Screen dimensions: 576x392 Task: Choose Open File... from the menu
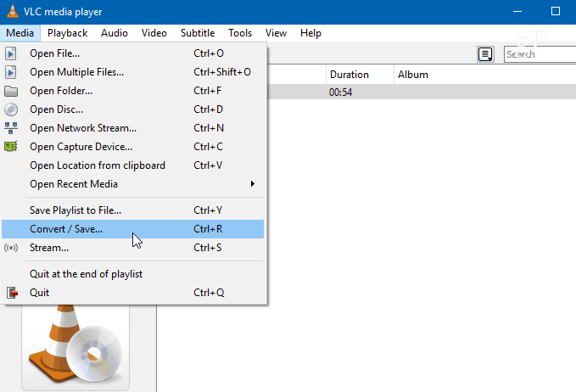point(133,53)
